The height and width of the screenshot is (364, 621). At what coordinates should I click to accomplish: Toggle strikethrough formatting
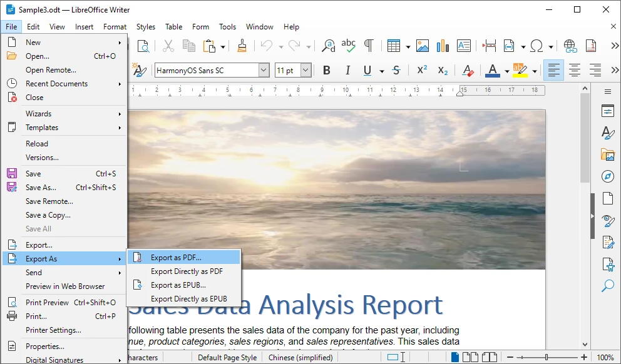396,70
